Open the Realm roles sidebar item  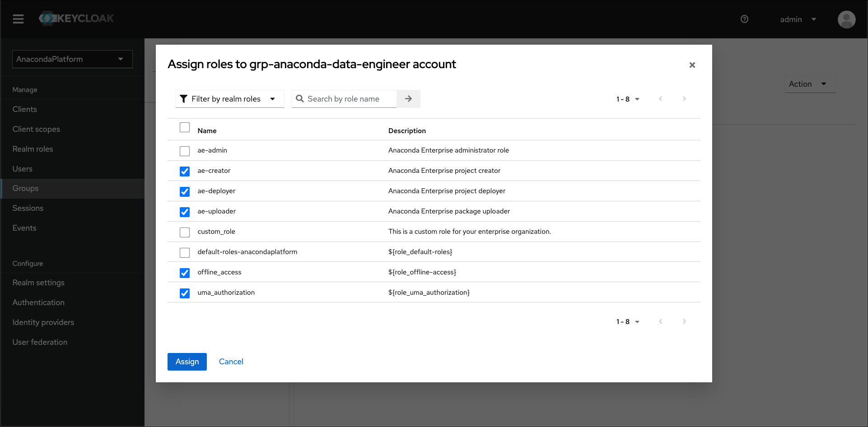click(x=33, y=149)
